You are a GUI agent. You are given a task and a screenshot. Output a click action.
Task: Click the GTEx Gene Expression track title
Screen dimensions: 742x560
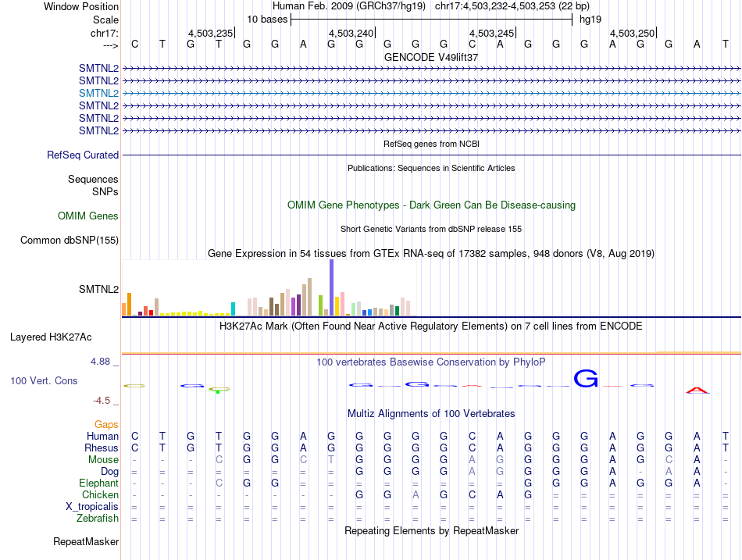click(431, 254)
